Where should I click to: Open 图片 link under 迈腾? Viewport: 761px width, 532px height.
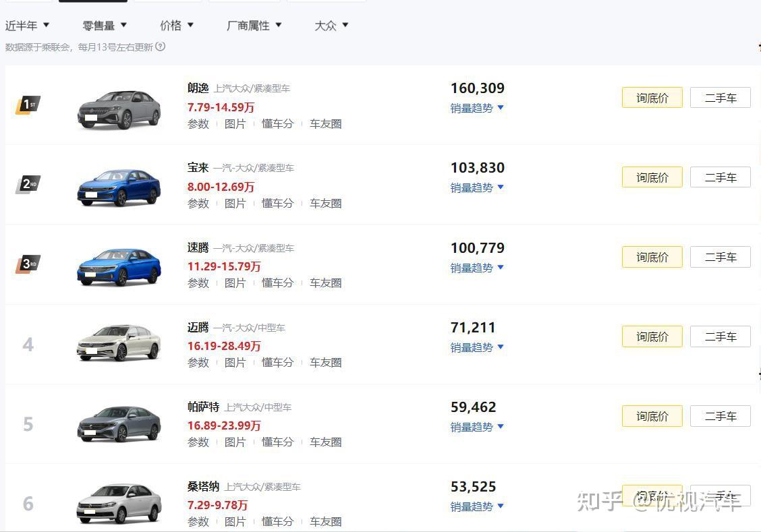(x=235, y=363)
